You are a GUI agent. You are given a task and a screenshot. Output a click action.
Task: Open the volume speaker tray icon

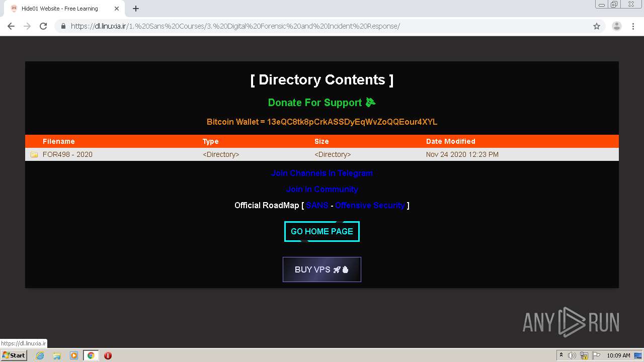point(572,355)
